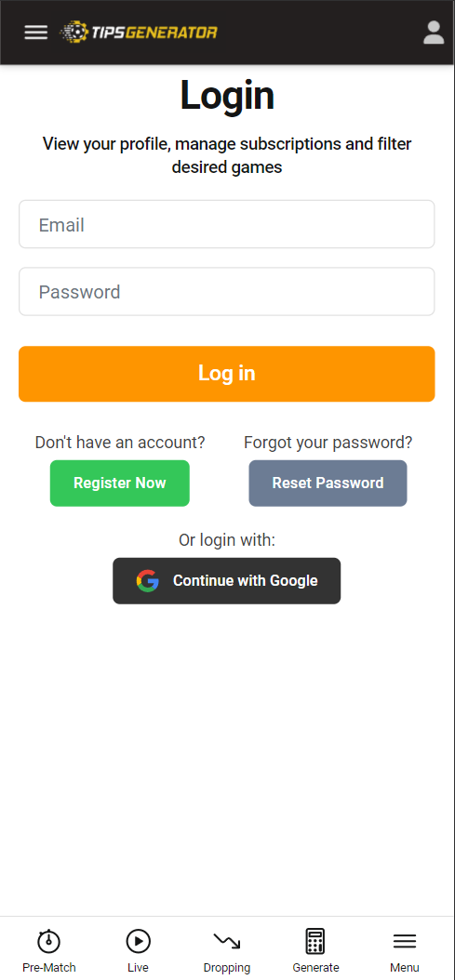Open the Pre-Match tab label

(48, 968)
